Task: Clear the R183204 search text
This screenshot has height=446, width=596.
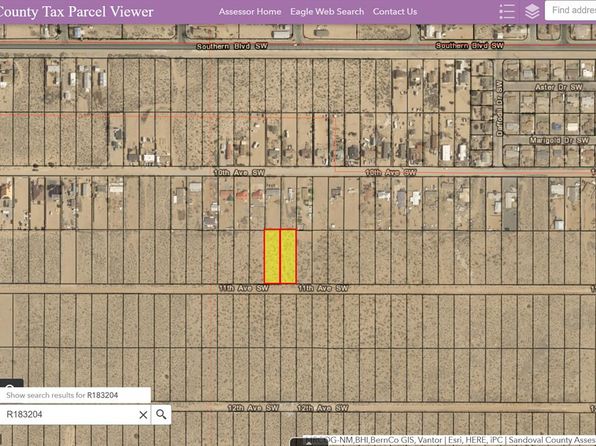Action: 143,415
